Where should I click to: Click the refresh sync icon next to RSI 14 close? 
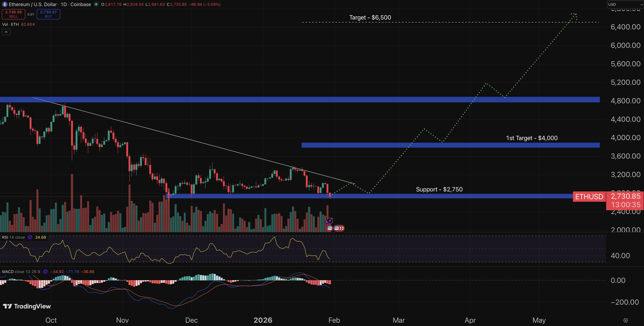coord(30,237)
